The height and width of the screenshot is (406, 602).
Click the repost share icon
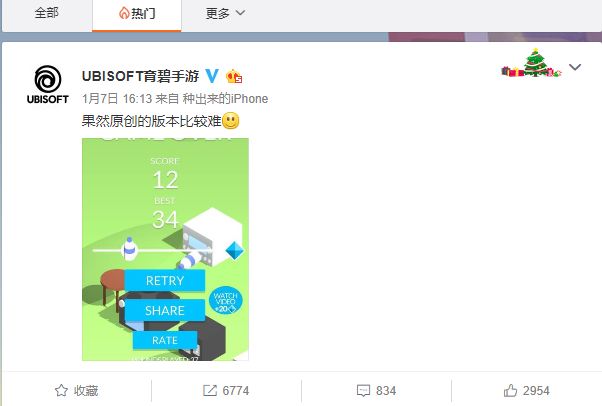pos(210,391)
